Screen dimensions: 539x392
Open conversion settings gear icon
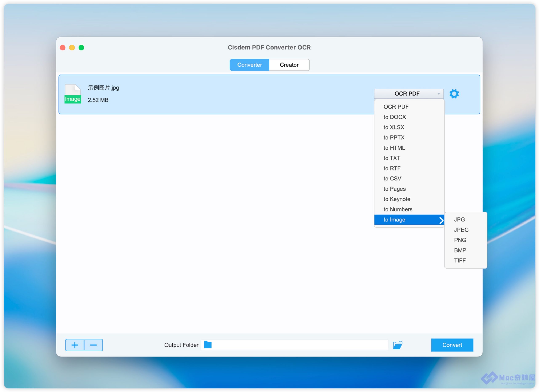(x=454, y=94)
